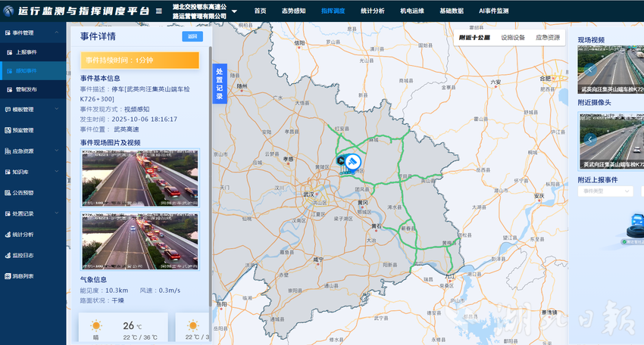
Task: Click the incident marker icon on the map
Action: pyautogui.click(x=352, y=161)
